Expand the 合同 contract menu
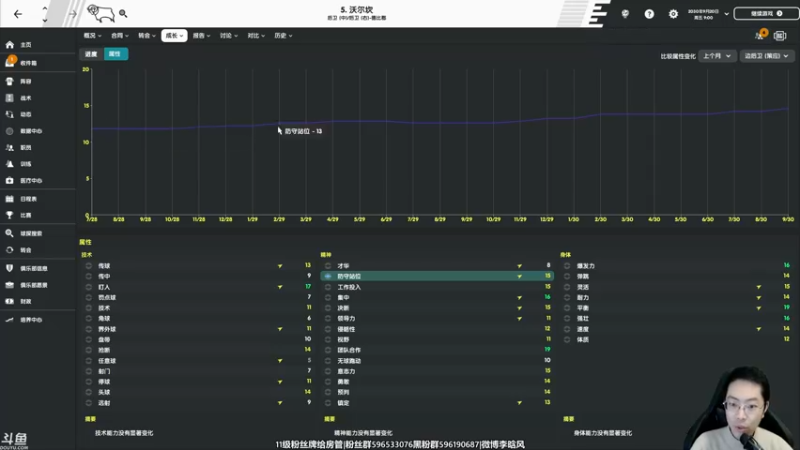The width and height of the screenshot is (800, 450). 120,36
